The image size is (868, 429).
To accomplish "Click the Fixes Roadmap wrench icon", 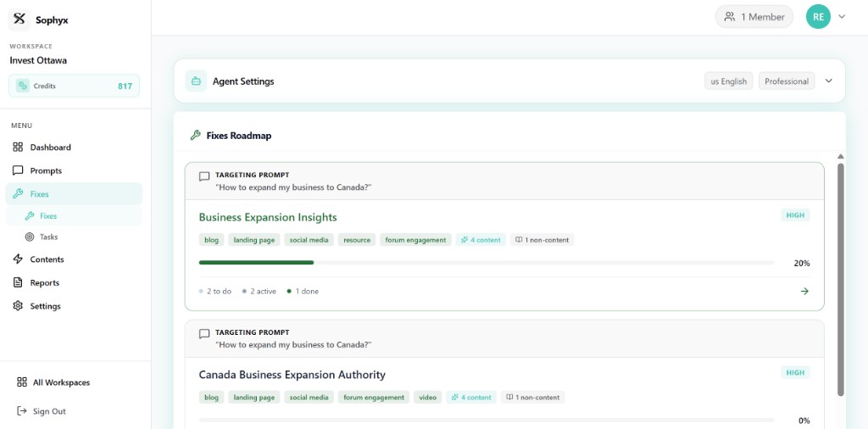I will 195,136.
